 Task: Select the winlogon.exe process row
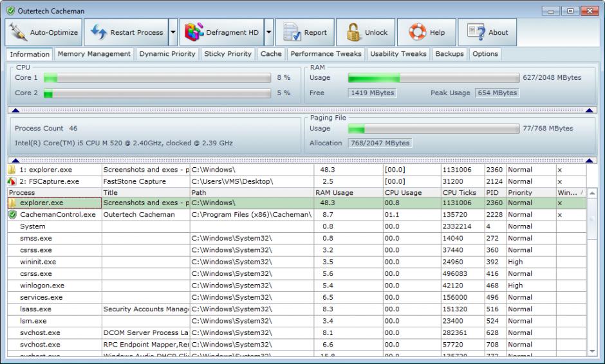(297, 286)
